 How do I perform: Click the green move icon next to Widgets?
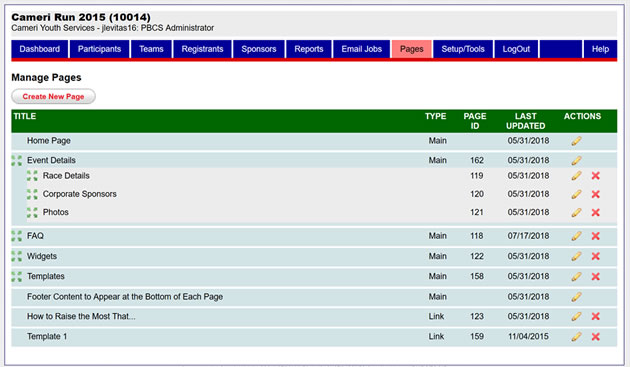(16, 256)
